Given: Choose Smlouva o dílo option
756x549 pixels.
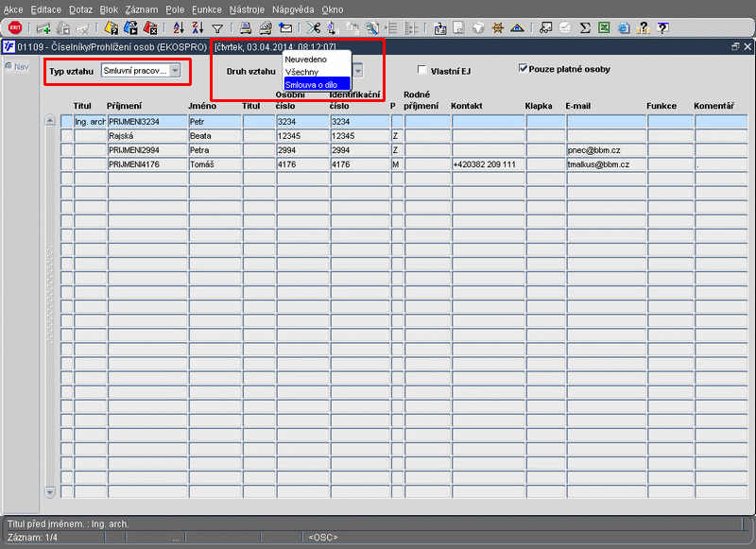Looking at the screenshot, I should [x=317, y=84].
